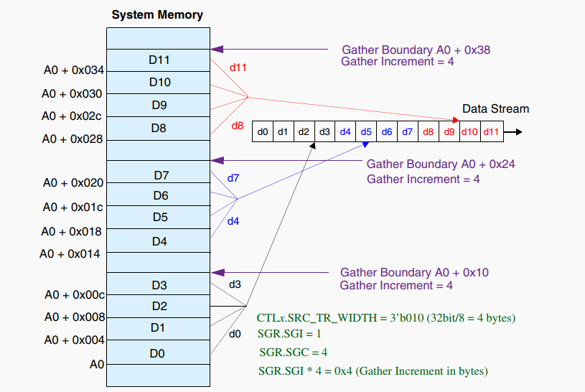Viewport: 585px width, 392px height.
Task: Click Gather Increment text under 0x24 boundary
Action: [423, 179]
